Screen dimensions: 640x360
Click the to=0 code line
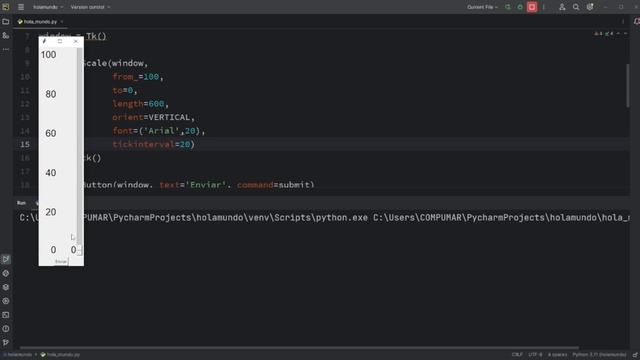coord(124,90)
